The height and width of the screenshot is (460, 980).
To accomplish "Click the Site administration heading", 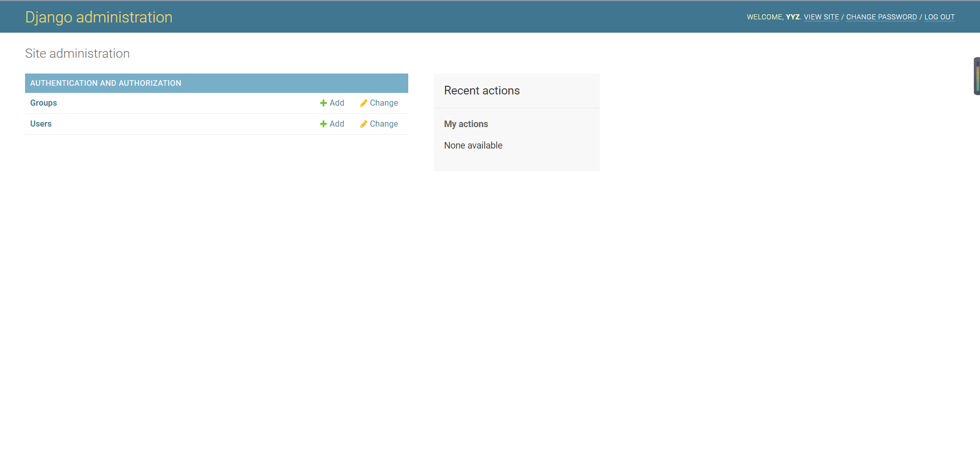I will [x=77, y=53].
